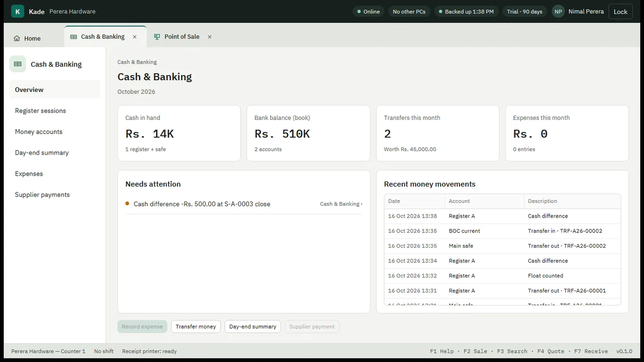Follow the Cash & Banking › link
The width and height of the screenshot is (644, 362).
point(341,204)
